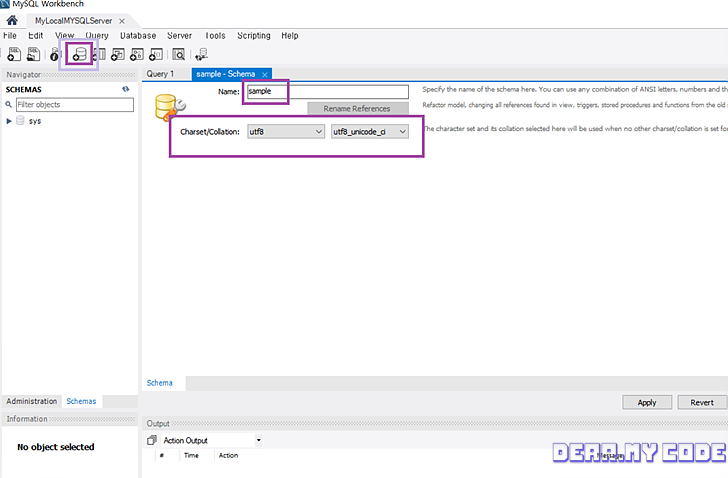Refresh the SCHEMAS list icon
This screenshot has width=728, height=478.
(x=126, y=89)
